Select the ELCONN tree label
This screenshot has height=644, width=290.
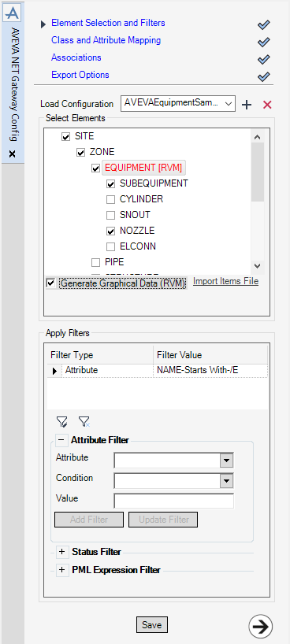pos(138,246)
